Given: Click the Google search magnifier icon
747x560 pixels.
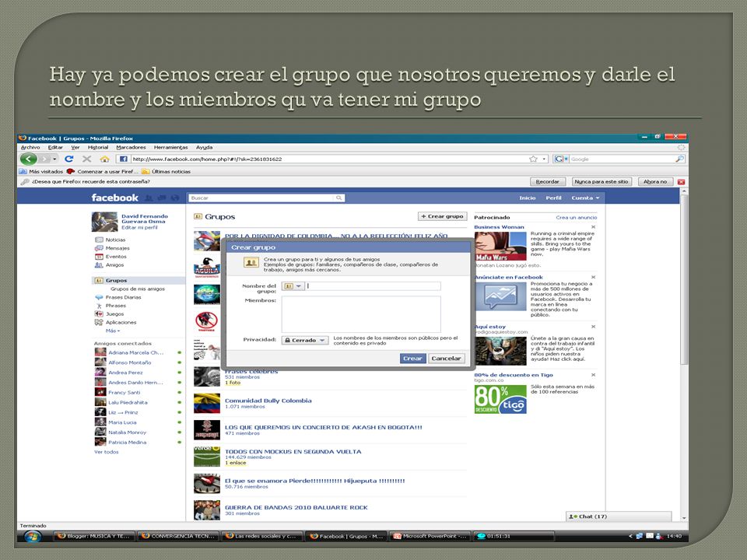Looking at the screenshot, I should coord(680,159).
